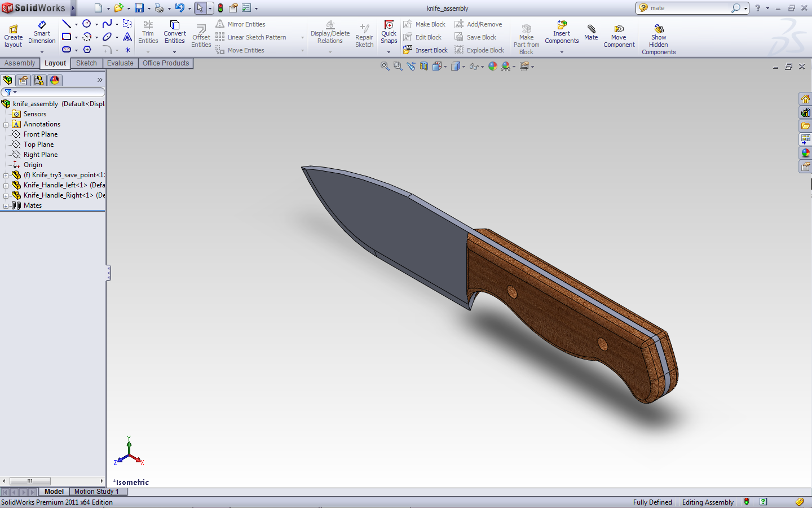812x508 pixels.
Task: Switch to the Assembly tab
Action: [20, 63]
